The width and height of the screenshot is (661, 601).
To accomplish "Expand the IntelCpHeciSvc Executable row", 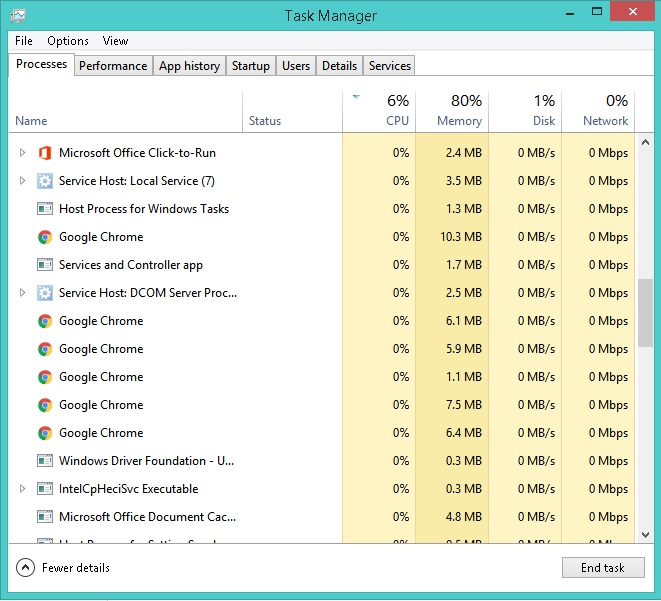I will [x=22, y=489].
